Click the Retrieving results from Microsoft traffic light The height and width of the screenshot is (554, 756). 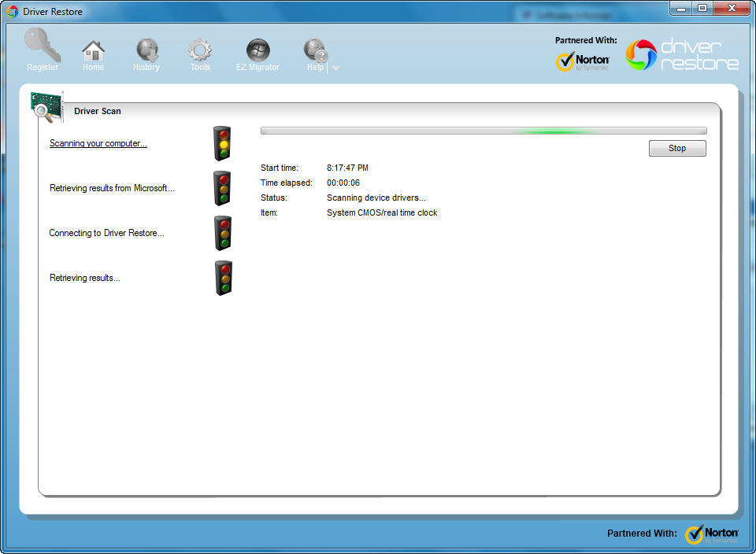coord(221,188)
